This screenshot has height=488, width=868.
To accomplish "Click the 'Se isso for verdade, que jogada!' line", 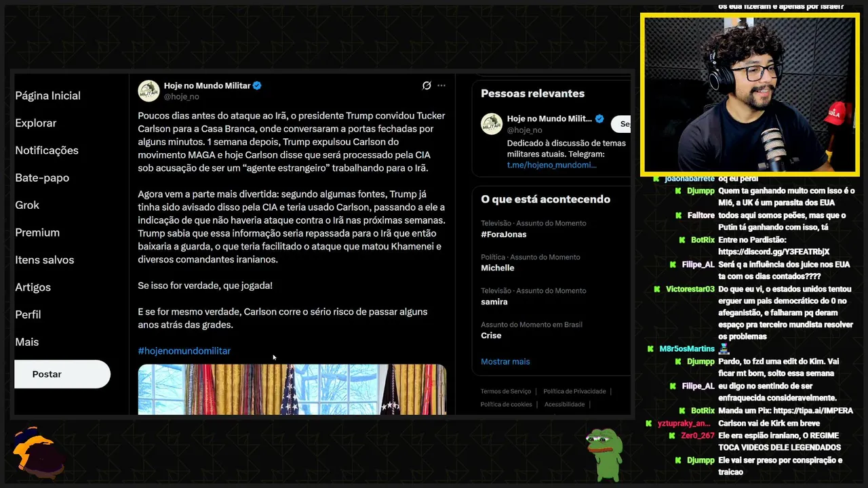I will tap(205, 286).
